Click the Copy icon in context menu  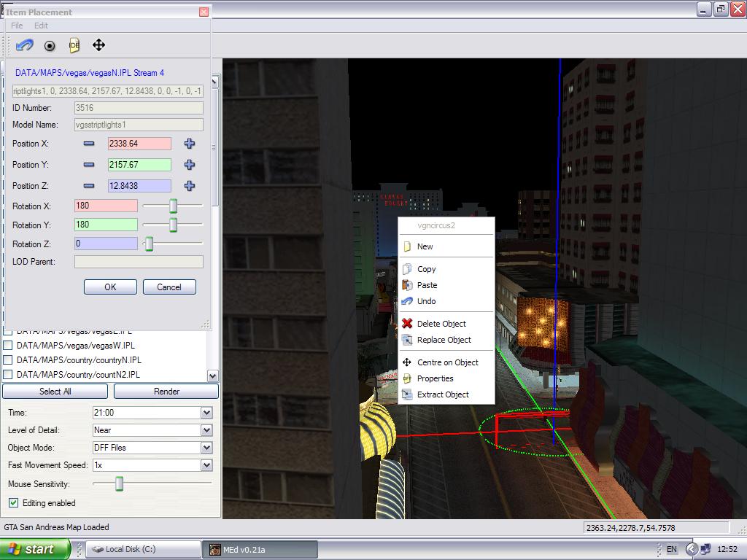(407, 269)
